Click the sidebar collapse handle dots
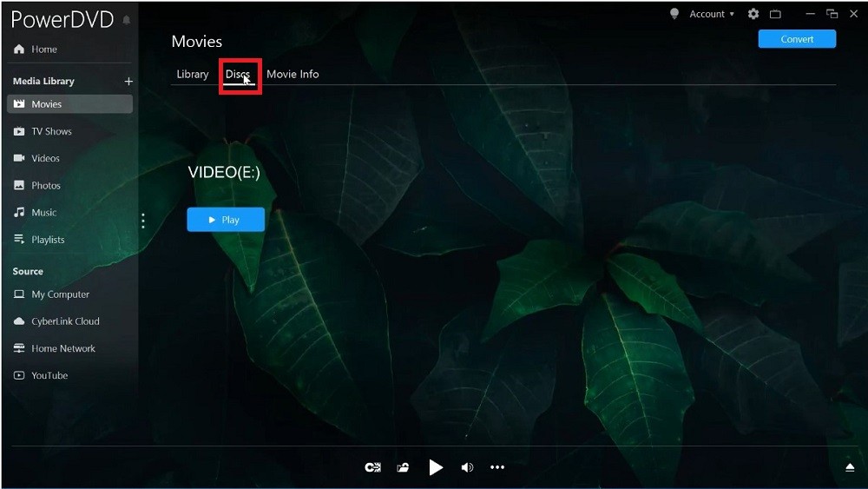Viewport: 868px width, 489px height. tap(143, 221)
